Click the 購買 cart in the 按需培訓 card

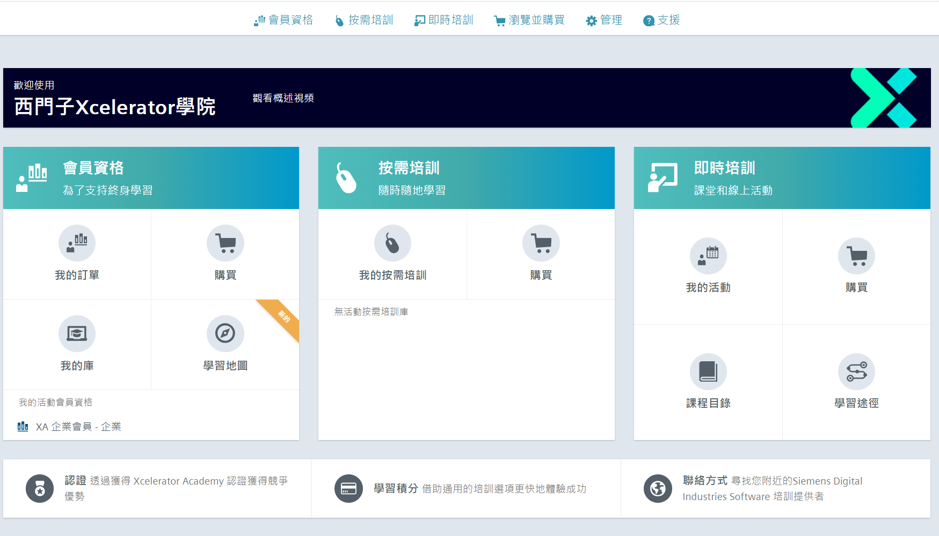[541, 243]
